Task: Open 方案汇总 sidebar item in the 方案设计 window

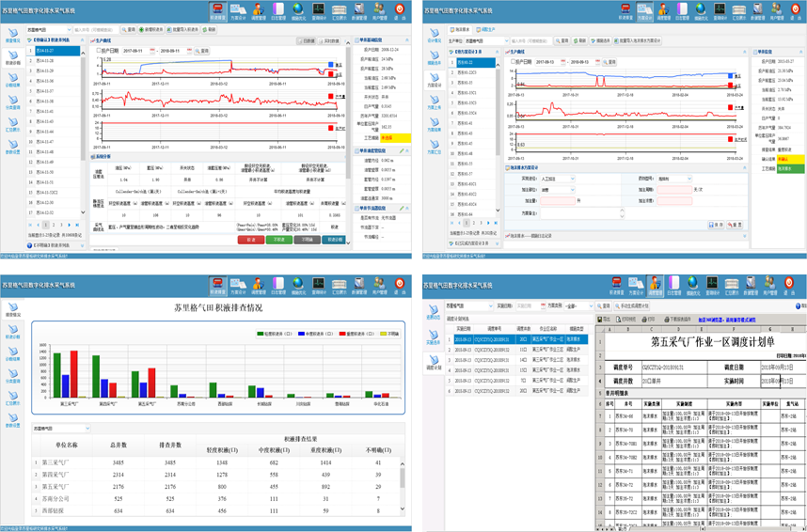Action: [435, 147]
